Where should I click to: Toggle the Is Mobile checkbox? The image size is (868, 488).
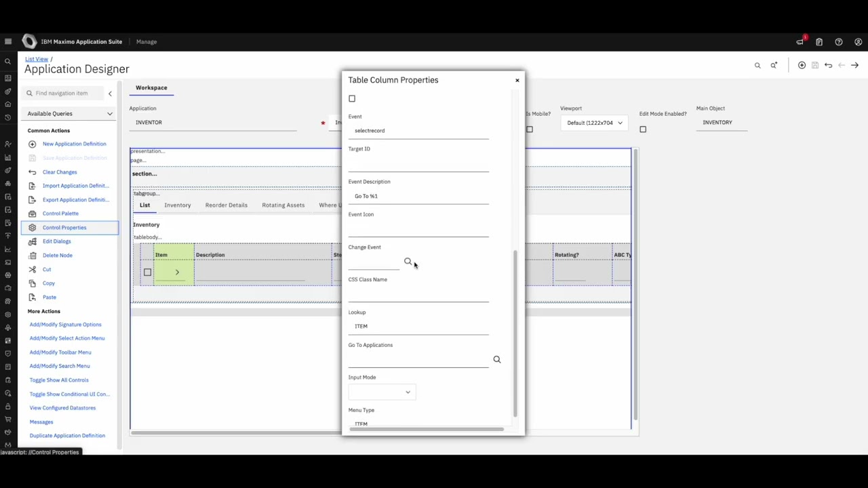[530, 129]
